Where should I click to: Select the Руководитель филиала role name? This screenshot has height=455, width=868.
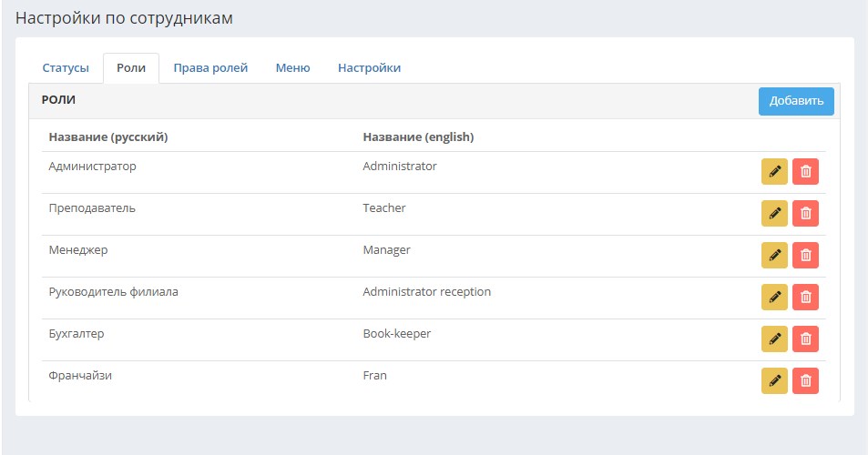(x=114, y=292)
